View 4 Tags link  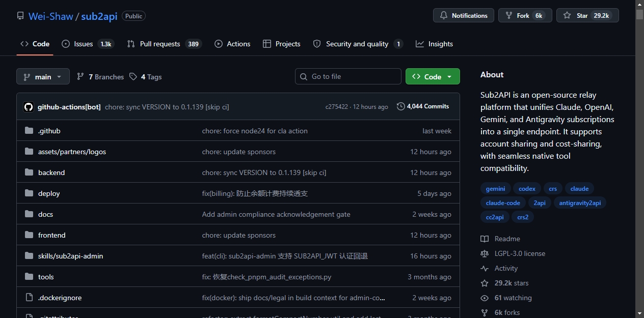coord(146,77)
